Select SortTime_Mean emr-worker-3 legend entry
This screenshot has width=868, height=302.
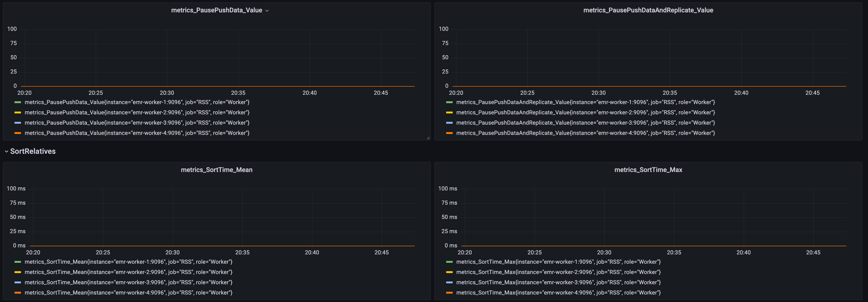[128, 282]
